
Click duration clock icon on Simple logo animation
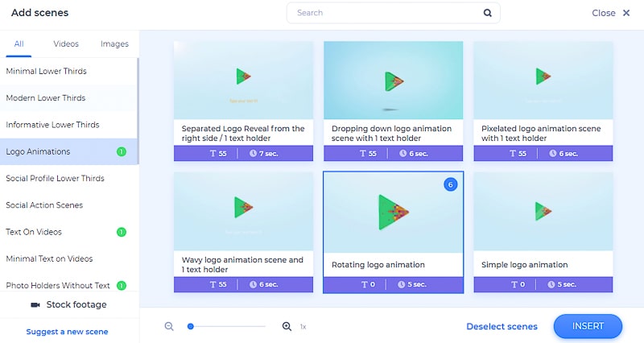[x=551, y=284]
